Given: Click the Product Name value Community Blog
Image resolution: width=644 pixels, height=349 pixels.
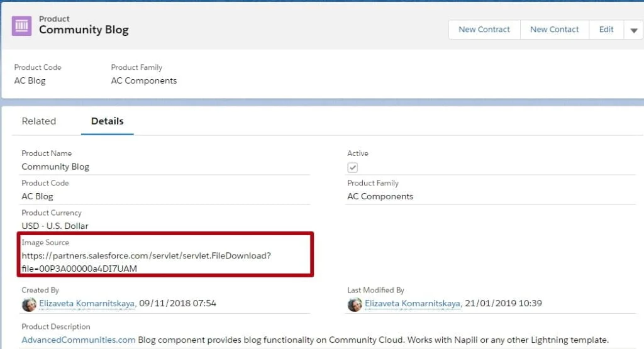Looking at the screenshot, I should click(55, 167).
